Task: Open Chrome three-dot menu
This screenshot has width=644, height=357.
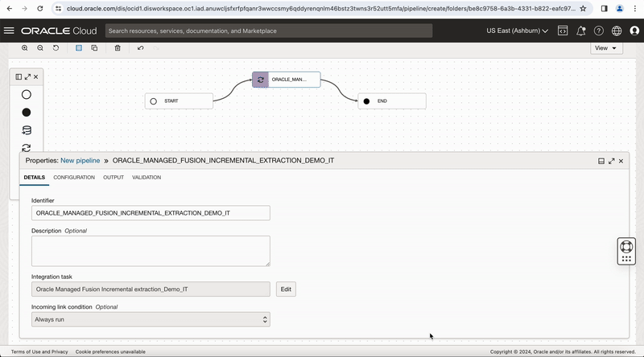Action: [x=635, y=8]
